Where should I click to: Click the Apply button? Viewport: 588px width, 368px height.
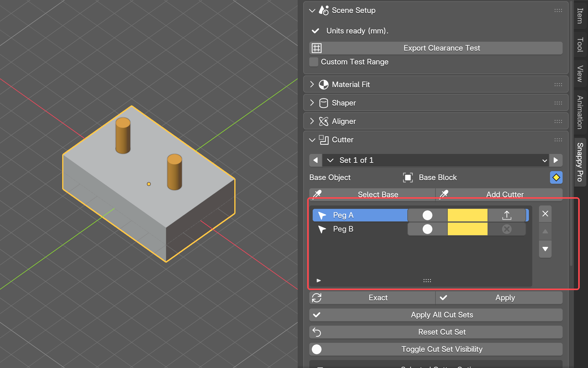(x=499, y=298)
